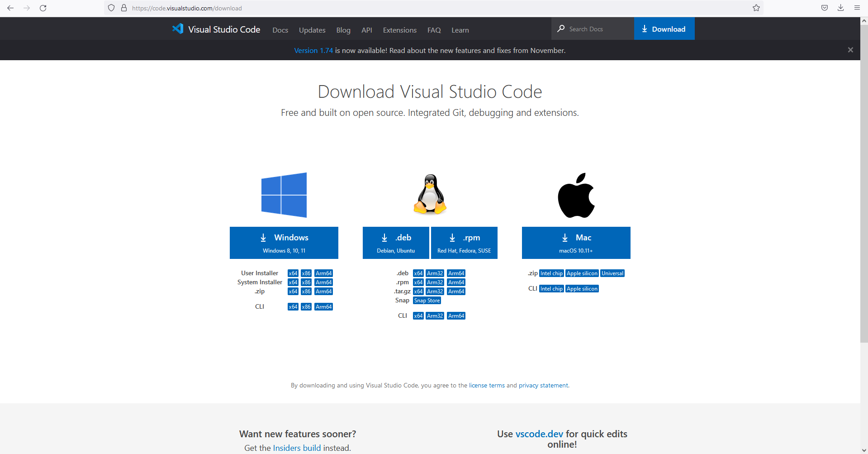Open the Extensions menu item
Screen dimensions: 868x454
(x=400, y=30)
